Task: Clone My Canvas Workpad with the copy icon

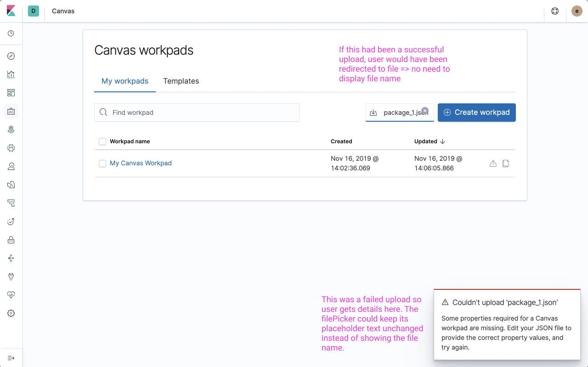Action: pos(506,163)
